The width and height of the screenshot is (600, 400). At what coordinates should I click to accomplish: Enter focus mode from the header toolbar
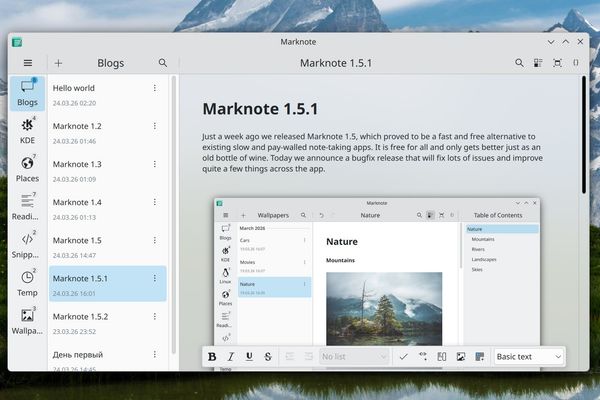(x=557, y=63)
